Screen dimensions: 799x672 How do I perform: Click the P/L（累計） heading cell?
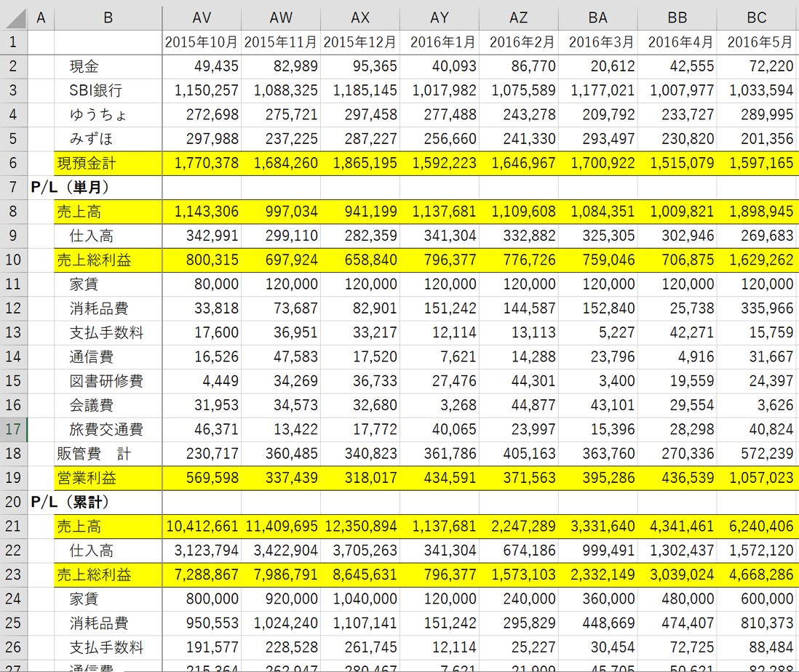(x=70, y=502)
